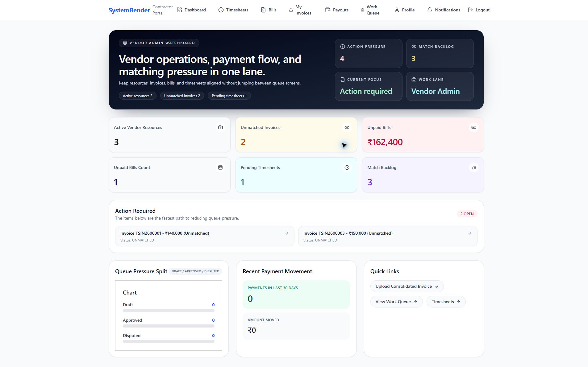This screenshot has height=367, width=588.
Task: Open the Work Lane Vendor Admin card
Action: coord(440,86)
